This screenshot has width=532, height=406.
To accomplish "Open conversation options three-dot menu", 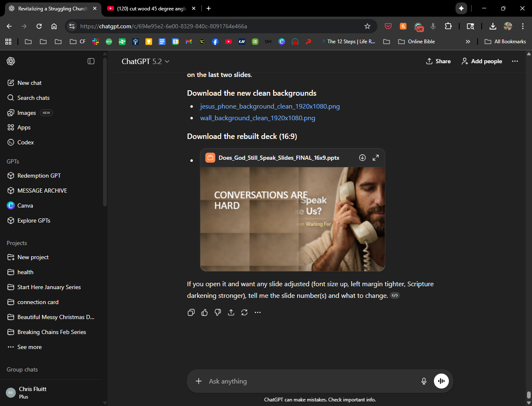I will click(x=515, y=61).
